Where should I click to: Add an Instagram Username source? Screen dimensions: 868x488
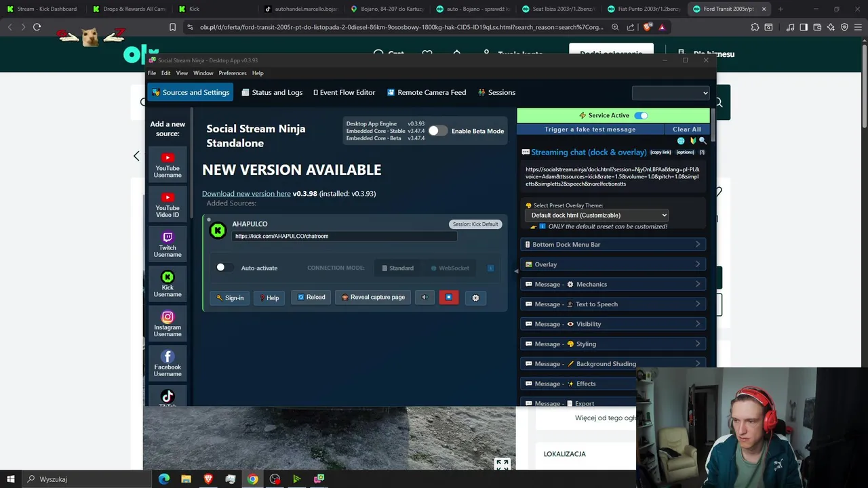(x=167, y=324)
